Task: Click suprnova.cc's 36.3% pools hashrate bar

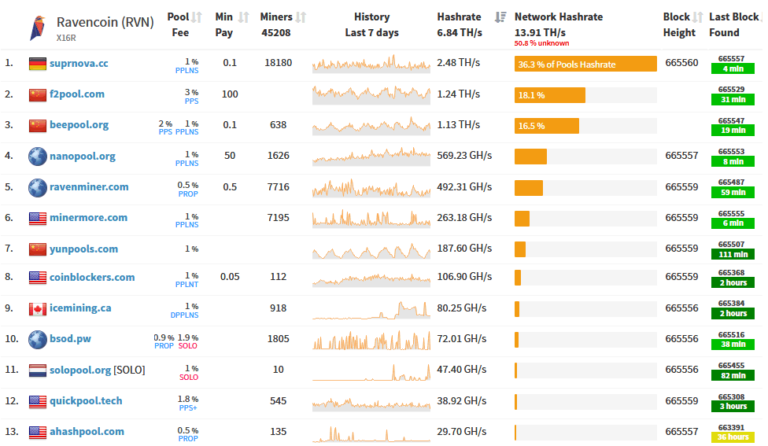Action: [585, 64]
